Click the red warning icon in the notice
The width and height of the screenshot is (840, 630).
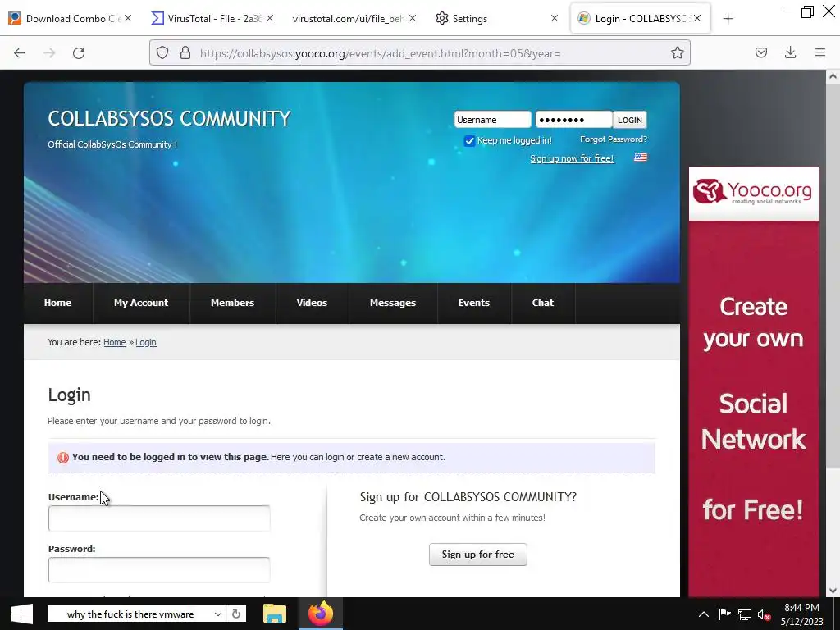pyautogui.click(x=63, y=457)
